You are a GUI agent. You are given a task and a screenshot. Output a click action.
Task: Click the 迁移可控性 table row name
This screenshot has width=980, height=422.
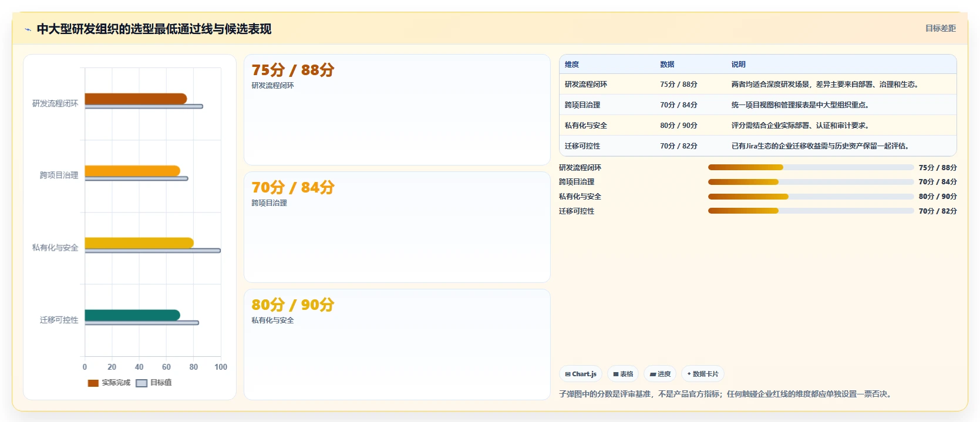click(x=582, y=146)
